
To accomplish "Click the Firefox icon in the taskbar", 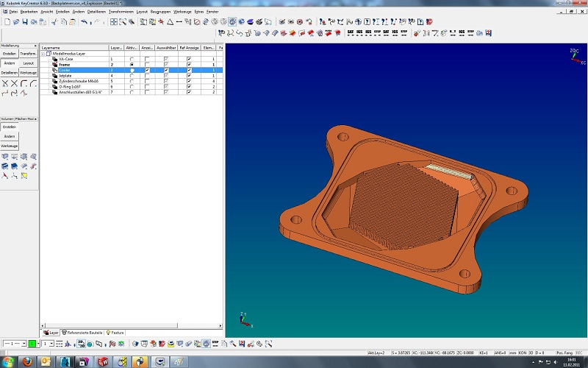I will [x=26, y=361].
